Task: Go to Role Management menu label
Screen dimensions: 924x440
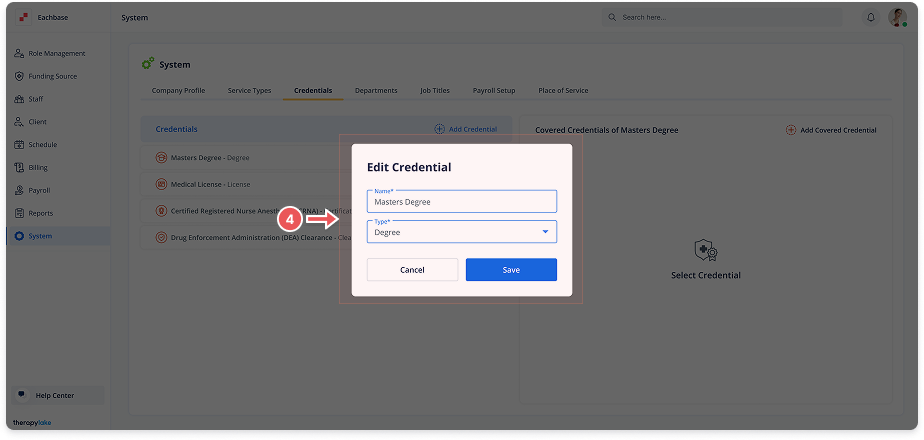Action: point(57,54)
